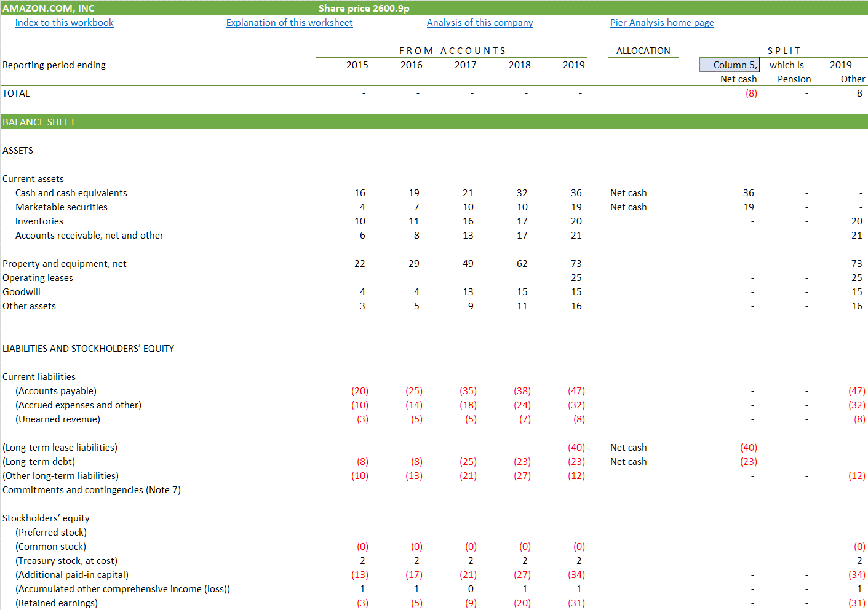Select the BALANCE SHEET section header
The height and width of the screenshot is (610, 868).
click(x=434, y=122)
